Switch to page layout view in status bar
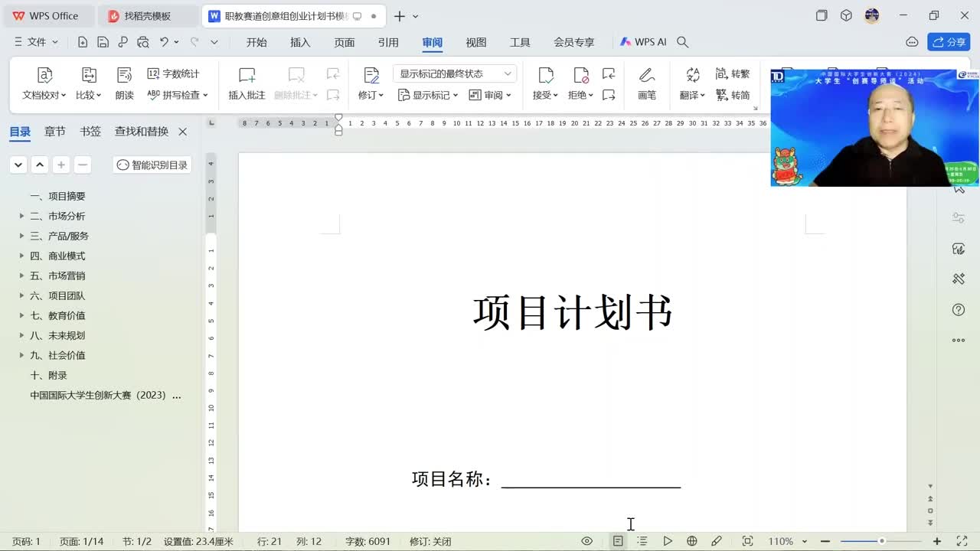 click(618, 541)
